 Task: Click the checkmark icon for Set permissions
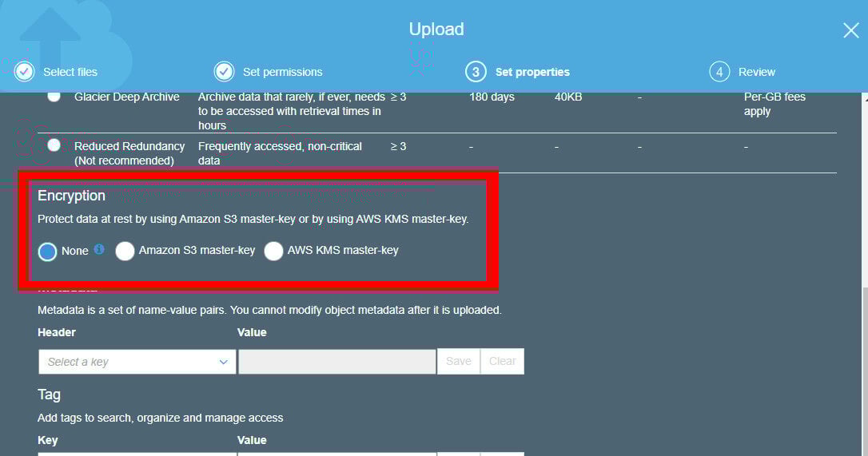tap(224, 72)
